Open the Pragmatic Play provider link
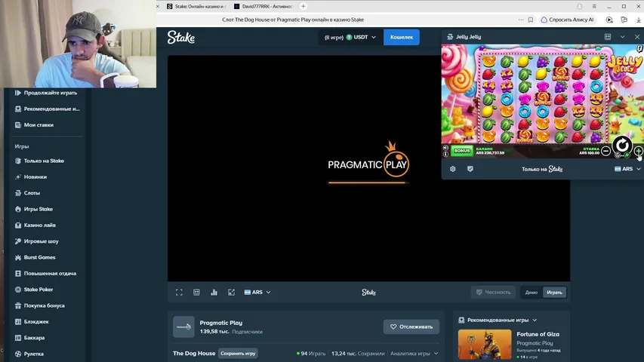 click(x=221, y=323)
